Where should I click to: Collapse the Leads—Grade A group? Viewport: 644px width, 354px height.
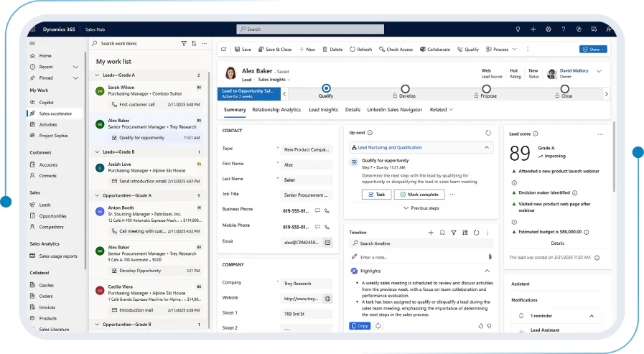click(x=98, y=75)
